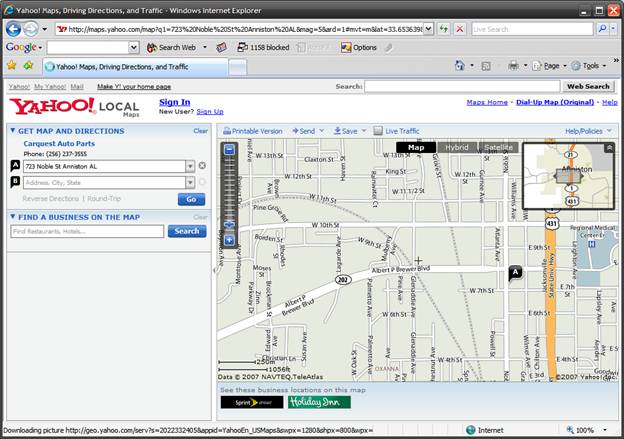Open the Save dropdown in map toolbar
624x439 pixels.
[349, 131]
